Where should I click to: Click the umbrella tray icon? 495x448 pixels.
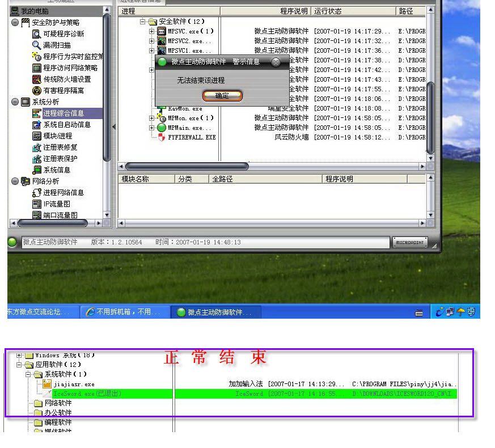[x=460, y=312]
